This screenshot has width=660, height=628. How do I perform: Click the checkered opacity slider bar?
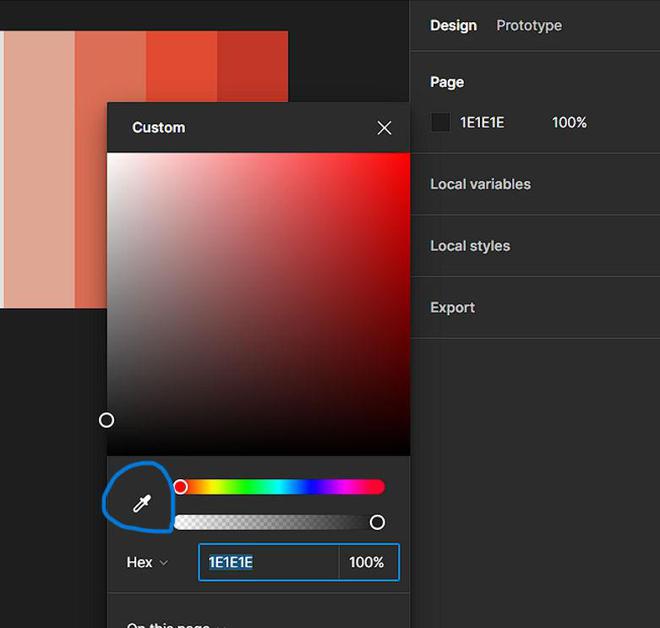point(279,522)
